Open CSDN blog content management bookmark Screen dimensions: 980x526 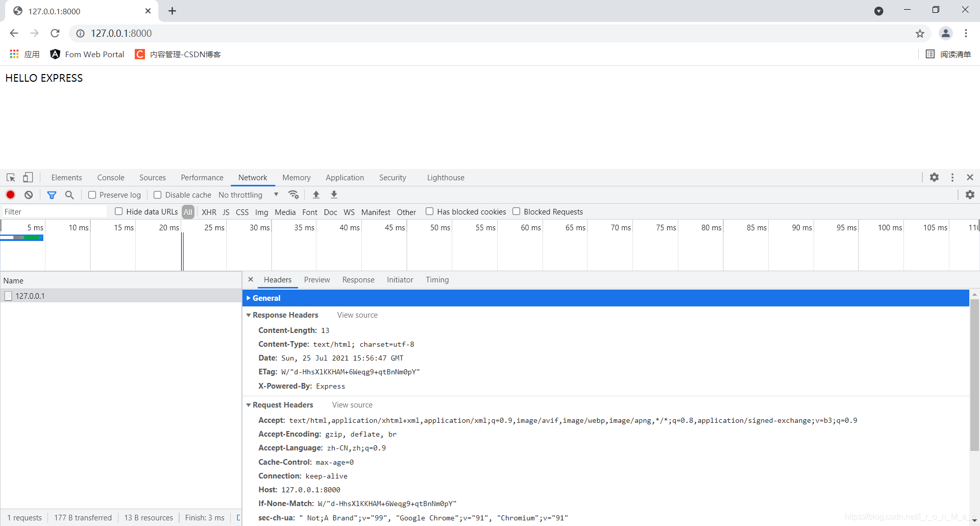click(x=178, y=54)
